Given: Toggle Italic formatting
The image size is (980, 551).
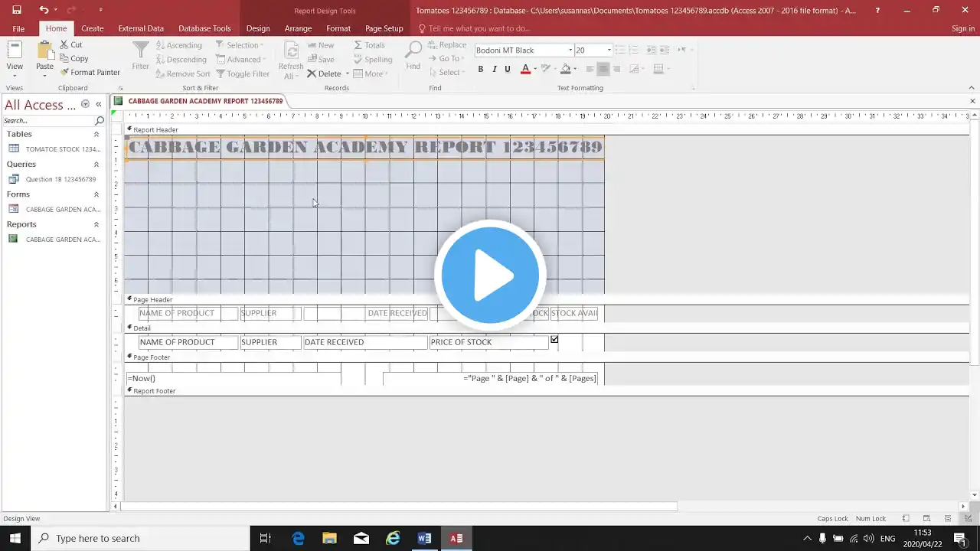Looking at the screenshot, I should (494, 69).
